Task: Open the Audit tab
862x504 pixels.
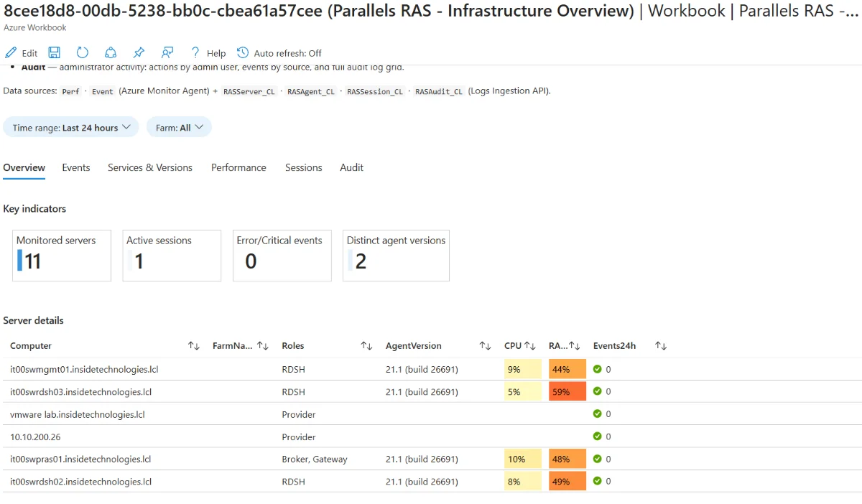Action: click(x=351, y=167)
